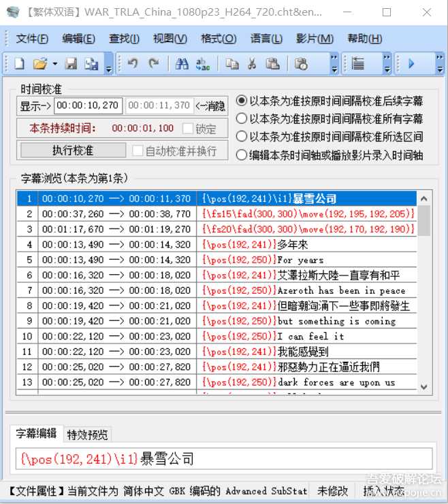Click the New file toolbar icon
The height and width of the screenshot is (504, 448).
[x=20, y=64]
